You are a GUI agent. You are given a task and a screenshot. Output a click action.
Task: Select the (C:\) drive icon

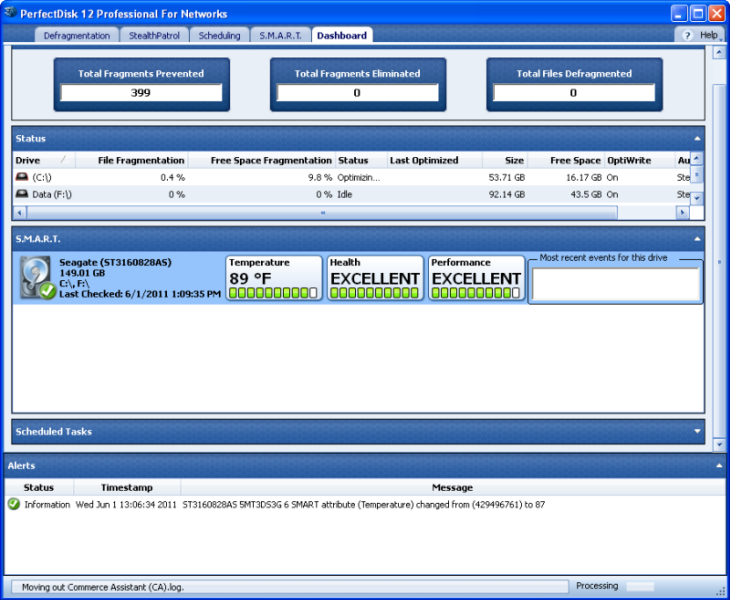[x=22, y=177]
